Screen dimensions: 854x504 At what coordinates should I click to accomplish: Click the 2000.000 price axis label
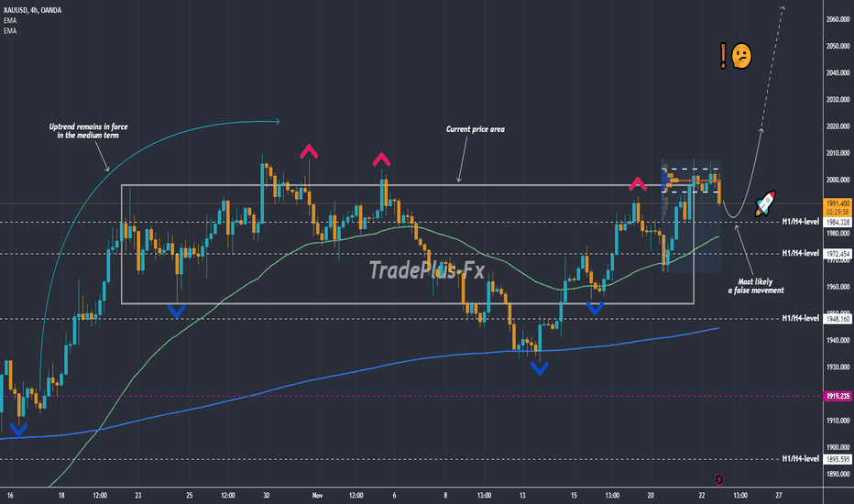click(x=838, y=180)
